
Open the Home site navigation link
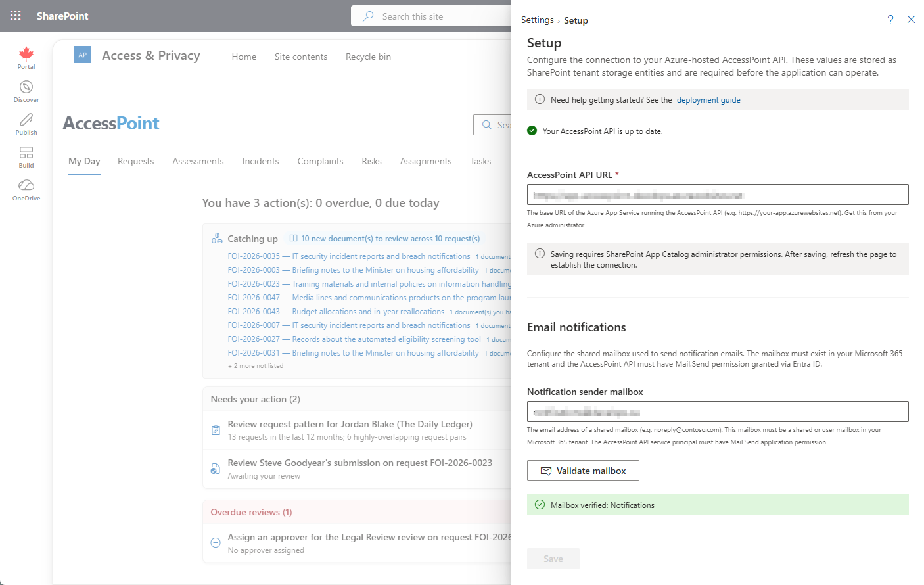[244, 57]
